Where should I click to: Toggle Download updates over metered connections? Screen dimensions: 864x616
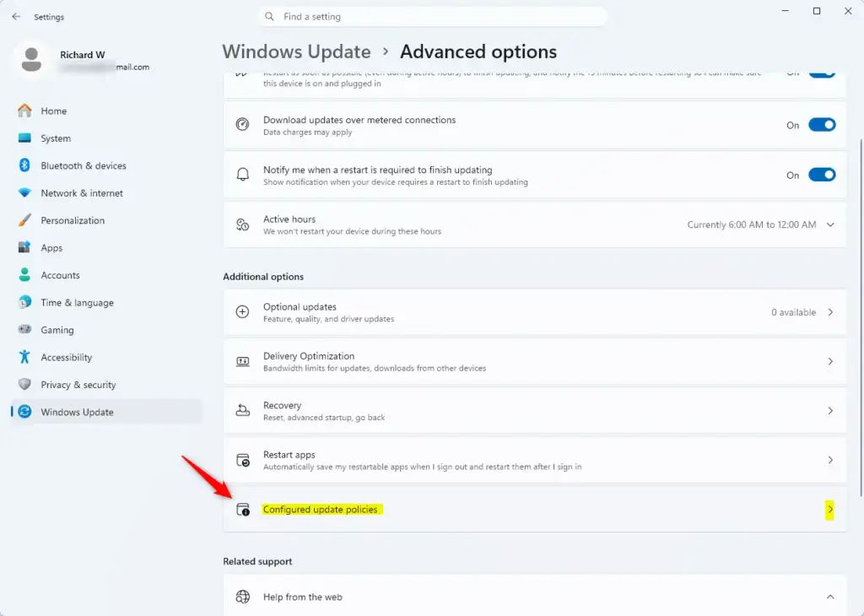(822, 125)
